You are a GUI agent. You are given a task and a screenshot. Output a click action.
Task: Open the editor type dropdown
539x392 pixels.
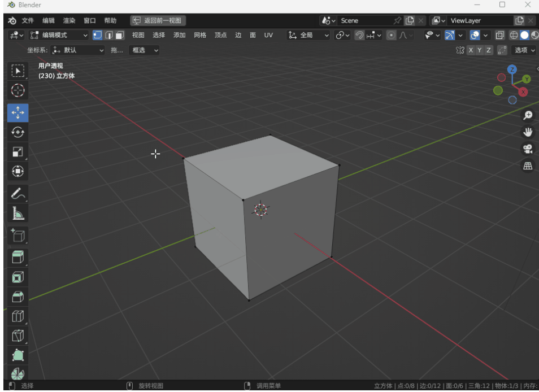[16, 35]
